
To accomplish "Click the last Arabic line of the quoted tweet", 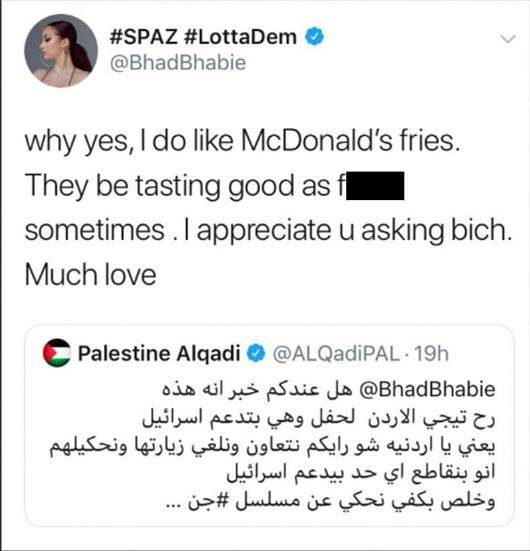I will pos(331,501).
